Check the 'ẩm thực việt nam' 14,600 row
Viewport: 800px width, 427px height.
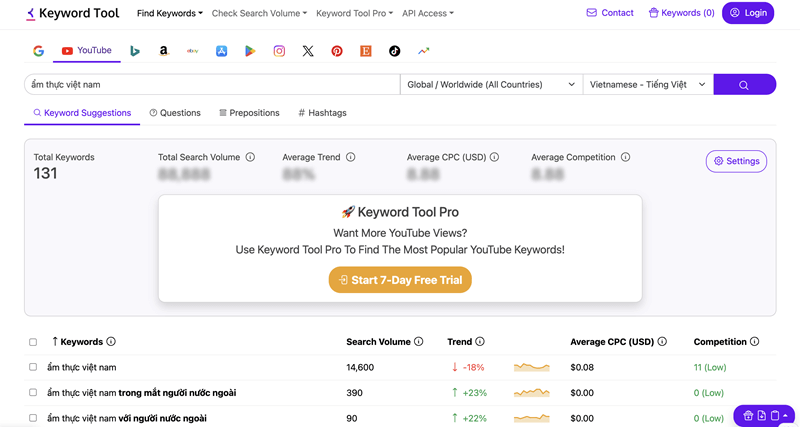coord(33,367)
